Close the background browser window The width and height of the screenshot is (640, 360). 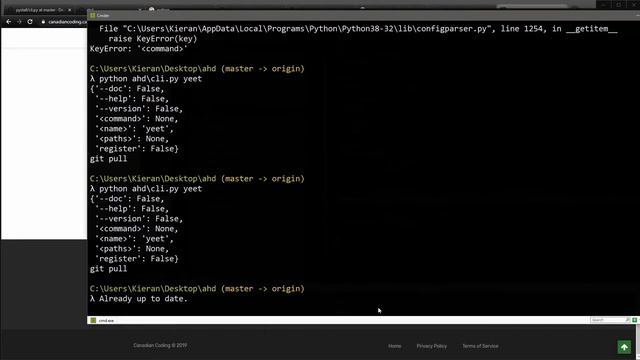633,4
